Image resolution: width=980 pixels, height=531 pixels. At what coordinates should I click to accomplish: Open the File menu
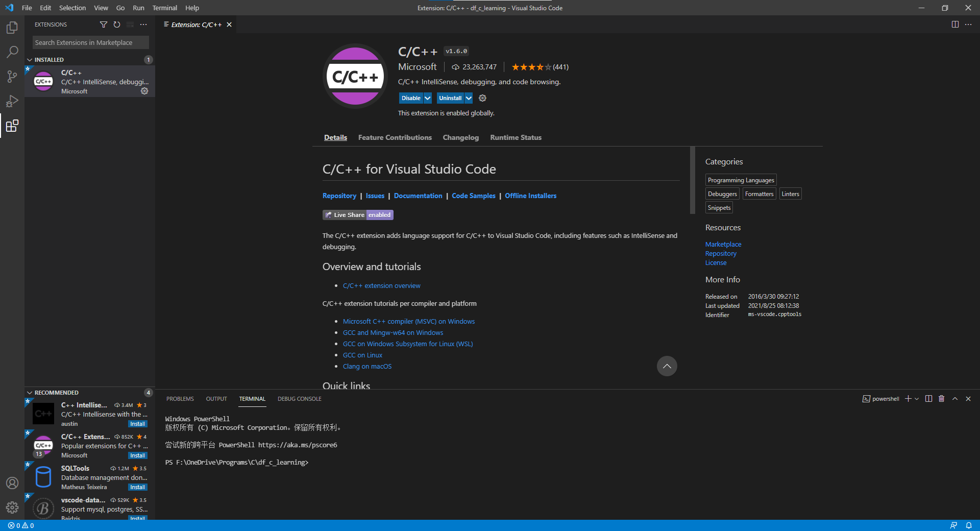tap(27, 8)
